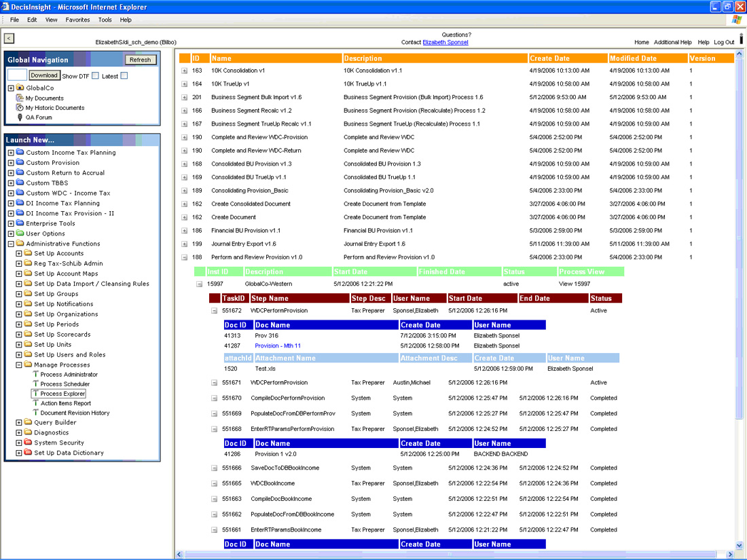747x560 pixels.
Task: Toggle the Show DTF checkbox
Action: (95, 76)
